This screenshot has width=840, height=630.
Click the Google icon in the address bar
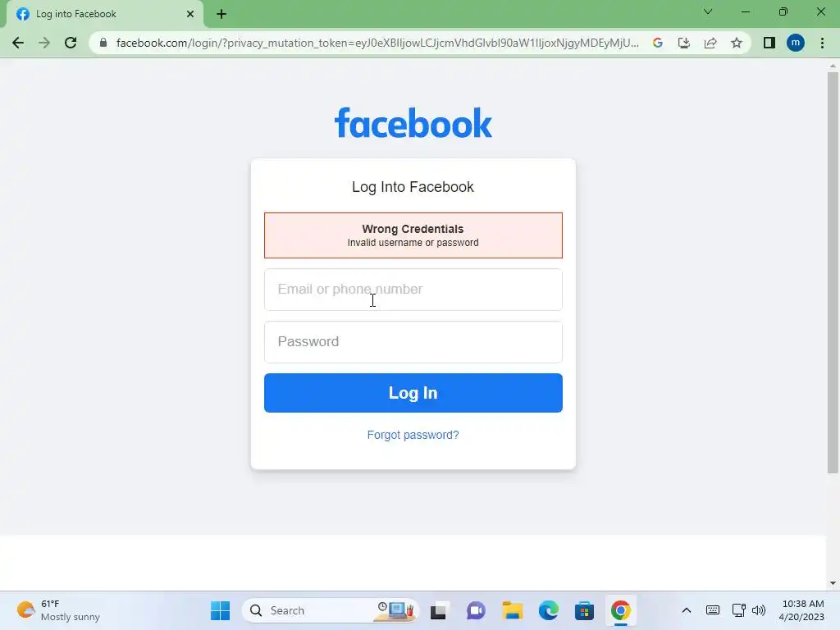point(658,43)
